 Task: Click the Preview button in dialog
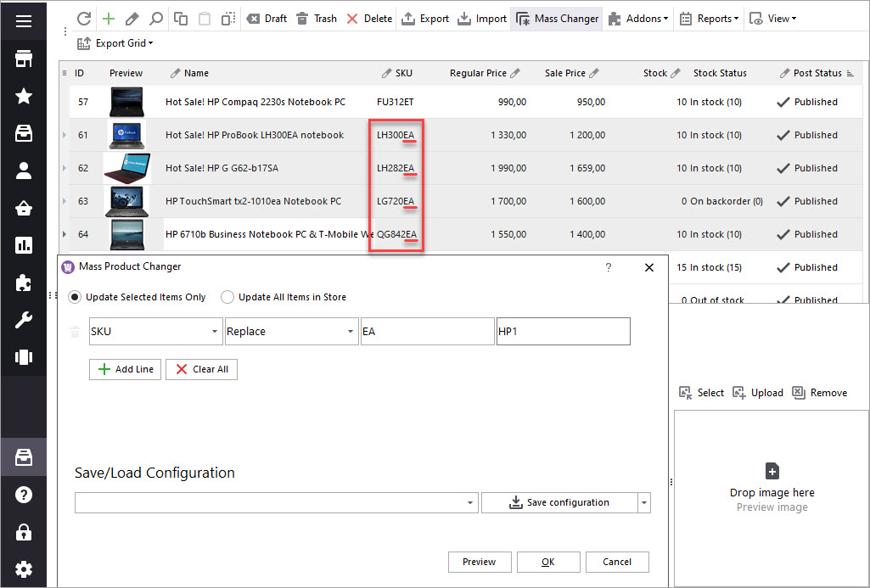(x=479, y=562)
